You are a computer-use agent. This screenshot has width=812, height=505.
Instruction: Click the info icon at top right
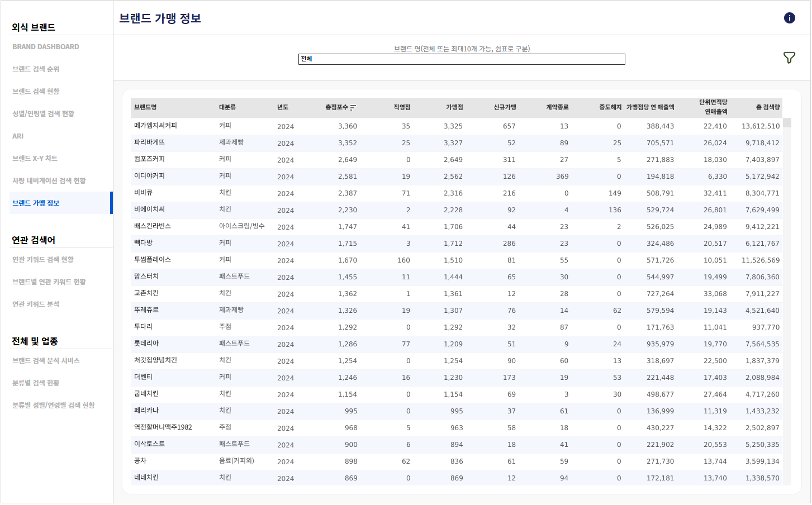point(789,18)
